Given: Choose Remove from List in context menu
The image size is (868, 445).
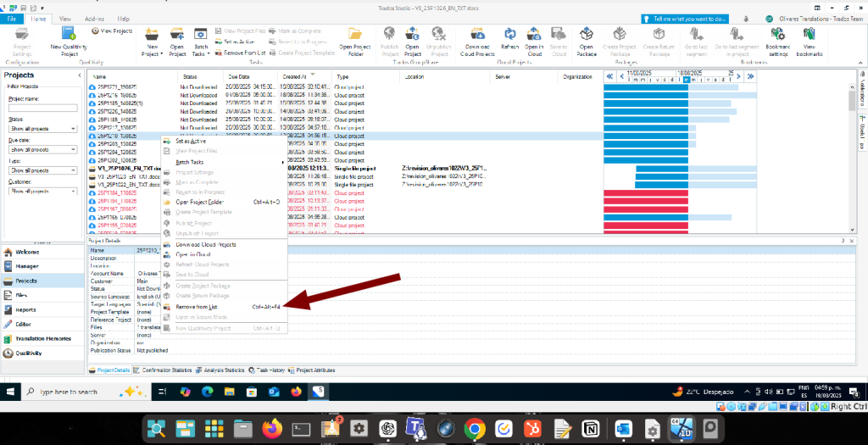Looking at the screenshot, I should pos(195,307).
